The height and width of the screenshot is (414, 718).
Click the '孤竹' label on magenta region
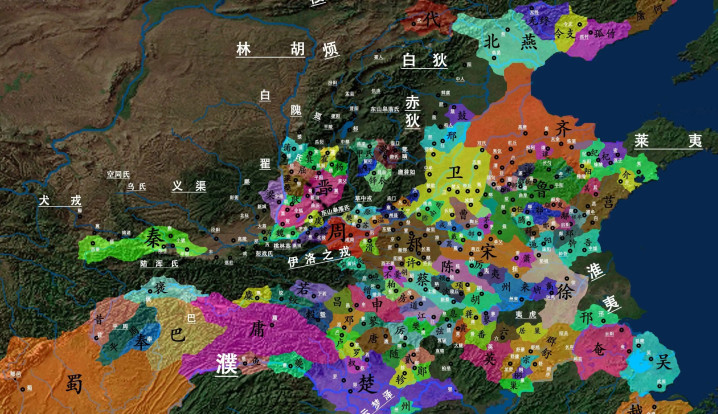(x=604, y=33)
